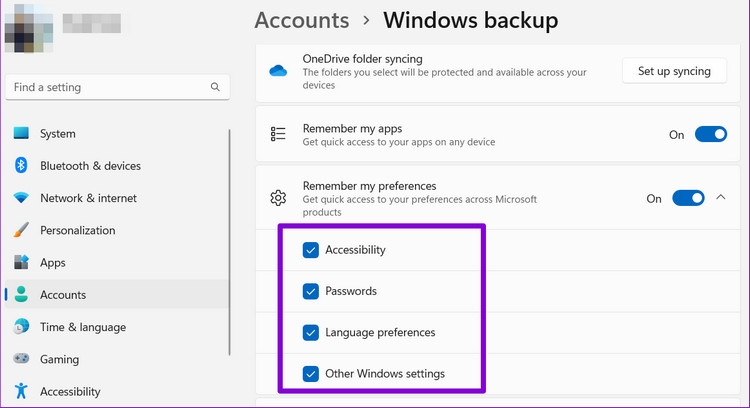Click the OneDrive cloud icon
Viewport: 750px width, 408px height.
(278, 71)
